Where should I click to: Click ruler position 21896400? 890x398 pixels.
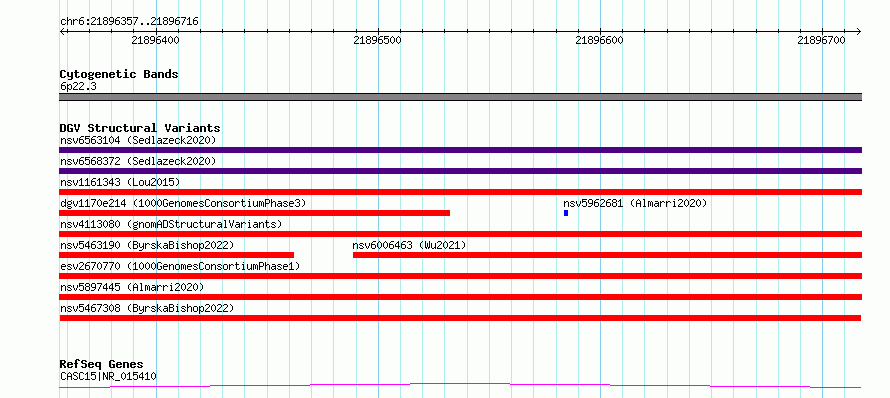pos(156,40)
